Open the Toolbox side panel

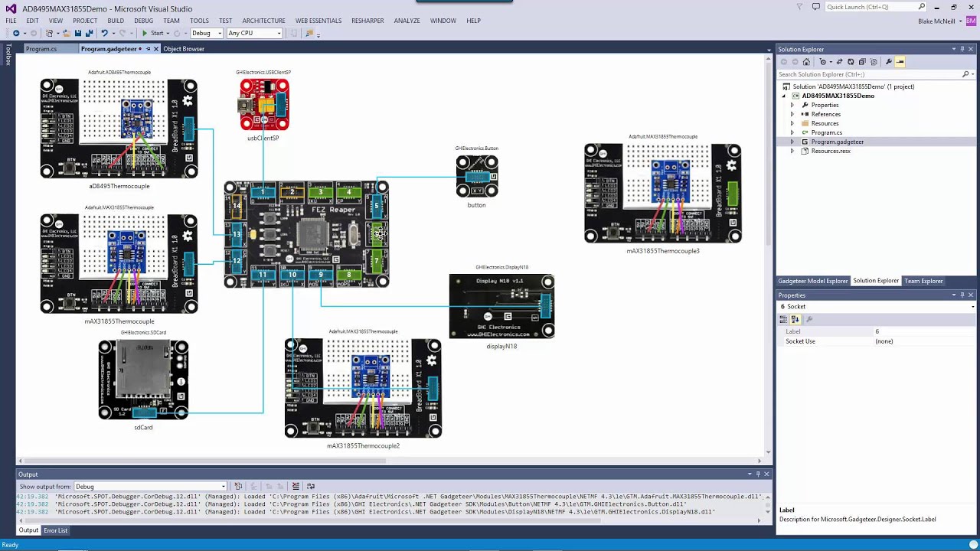(8, 54)
